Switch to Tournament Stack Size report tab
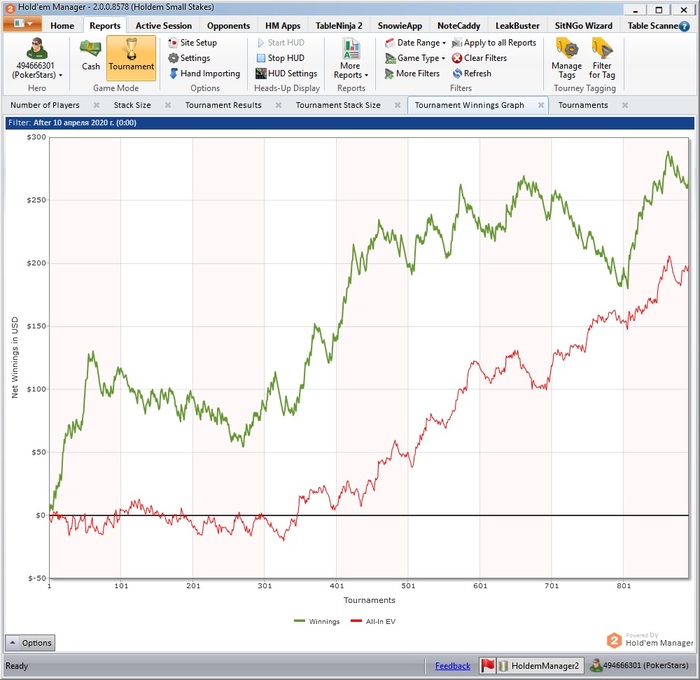The width and height of the screenshot is (700, 680). pos(338,105)
